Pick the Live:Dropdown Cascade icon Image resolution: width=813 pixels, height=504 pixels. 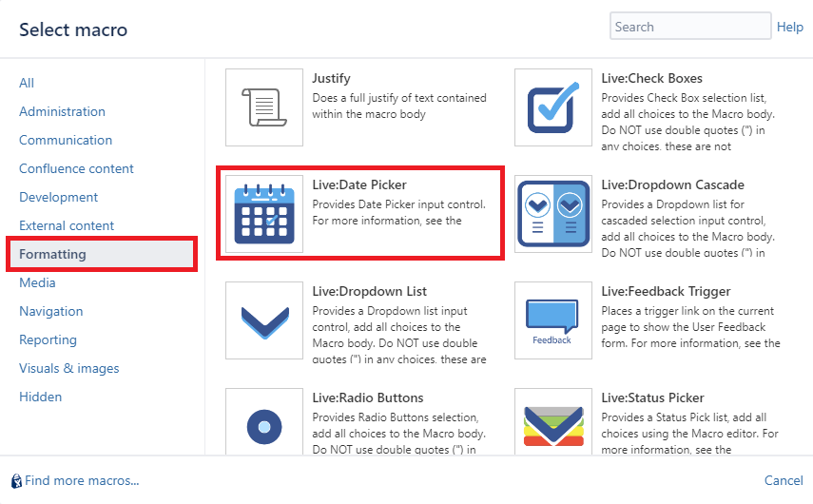click(553, 213)
